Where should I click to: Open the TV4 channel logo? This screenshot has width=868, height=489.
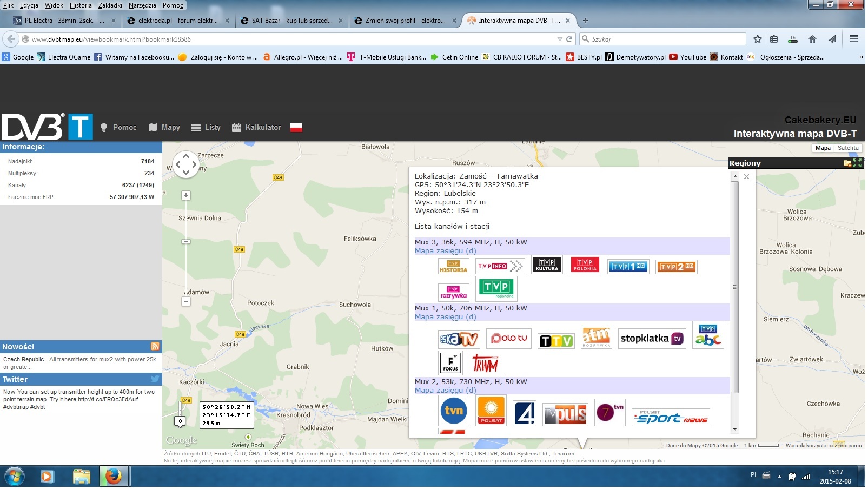pos(525,414)
